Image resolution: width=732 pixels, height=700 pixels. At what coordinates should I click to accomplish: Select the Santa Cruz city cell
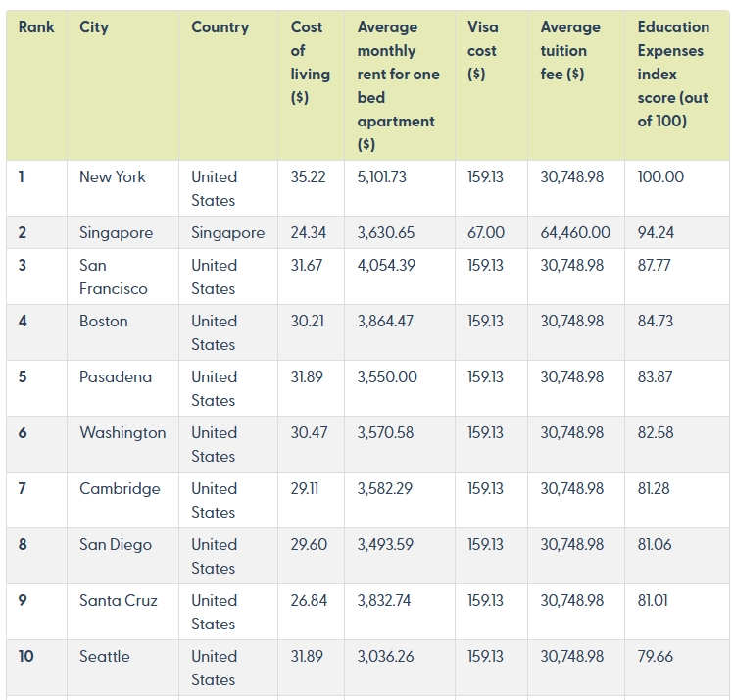(x=119, y=601)
